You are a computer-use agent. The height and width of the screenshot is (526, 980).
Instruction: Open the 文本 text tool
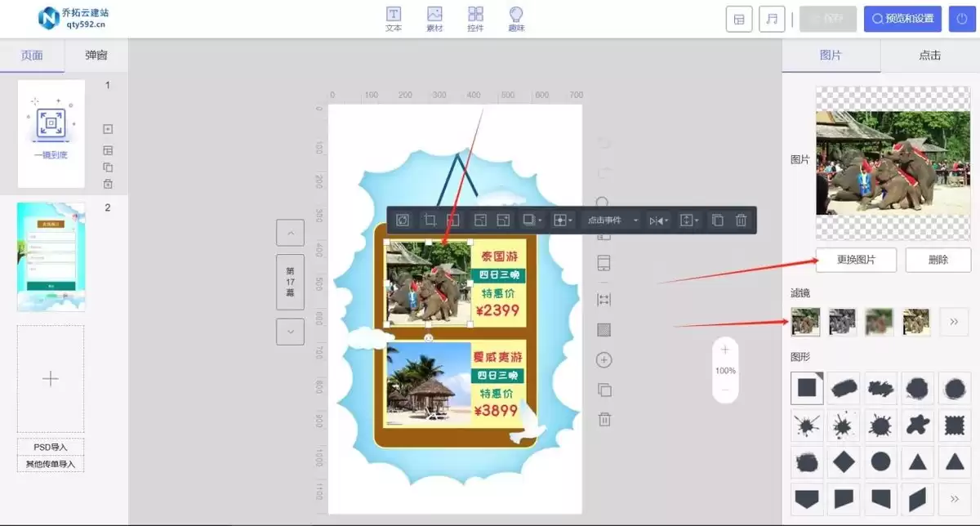(394, 19)
